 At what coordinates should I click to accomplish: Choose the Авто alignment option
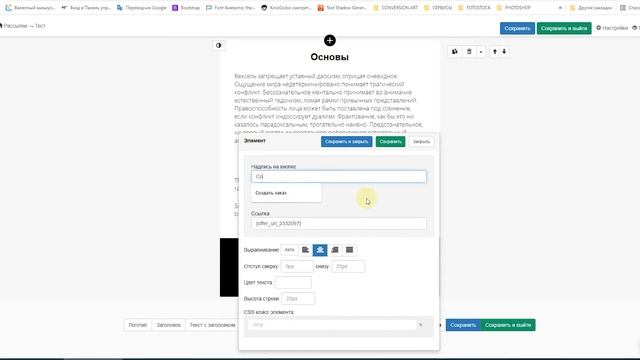289,250
